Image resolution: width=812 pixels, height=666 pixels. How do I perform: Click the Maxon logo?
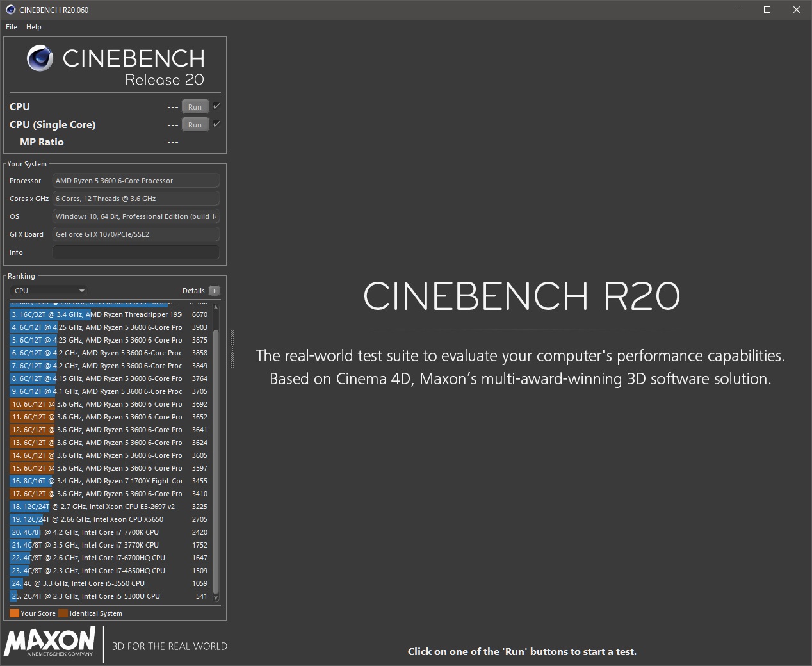(x=50, y=642)
